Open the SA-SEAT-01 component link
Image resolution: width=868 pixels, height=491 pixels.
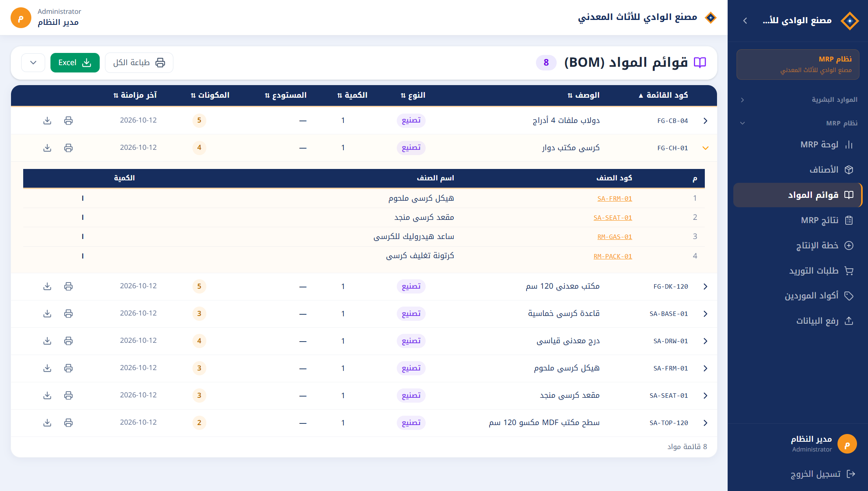[x=612, y=218]
